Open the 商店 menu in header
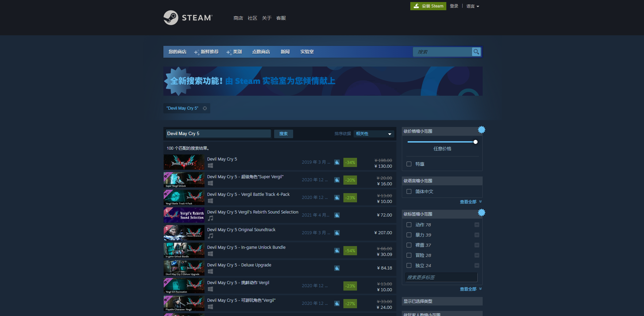 [x=238, y=18]
